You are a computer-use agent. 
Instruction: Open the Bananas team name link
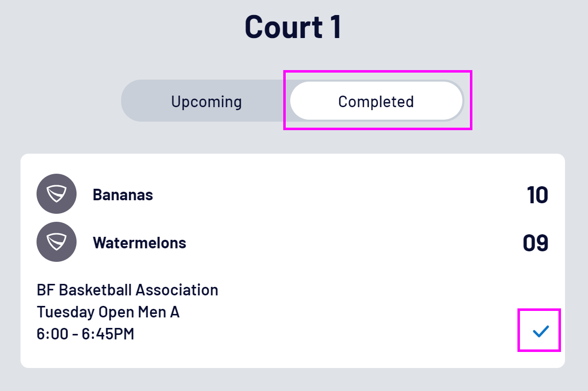coord(123,194)
